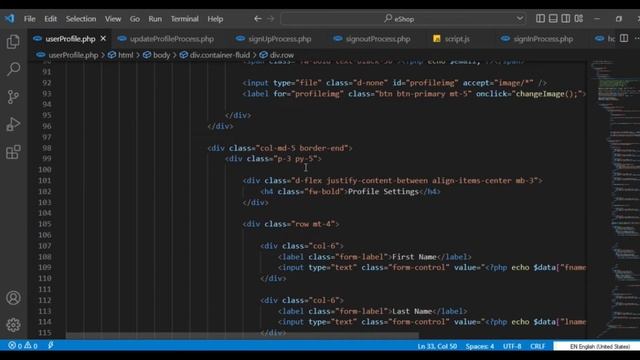Open the Search view in activity bar
The height and width of the screenshot is (360, 640).
13,69
